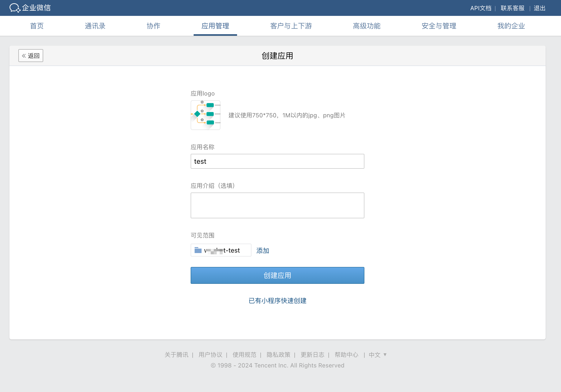The height and width of the screenshot is (392, 561).
Task: Open the 客户与上下游 tab
Action: pyautogui.click(x=291, y=26)
